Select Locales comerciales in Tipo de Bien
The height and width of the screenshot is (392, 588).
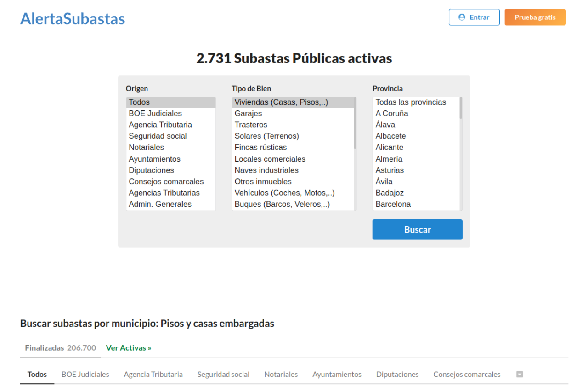coord(270,159)
